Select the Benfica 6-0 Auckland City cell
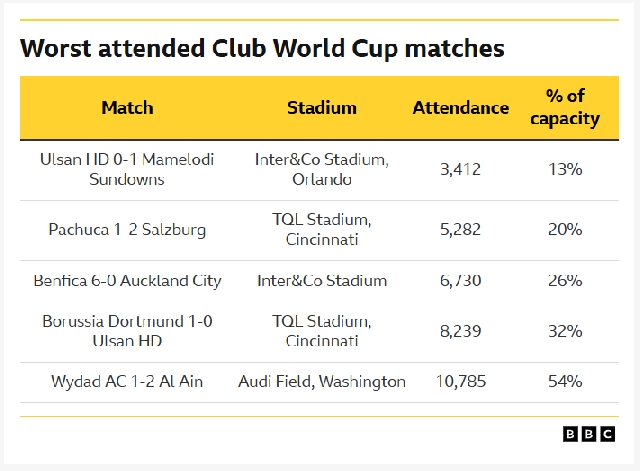This screenshot has height=471, width=640. tap(127, 281)
